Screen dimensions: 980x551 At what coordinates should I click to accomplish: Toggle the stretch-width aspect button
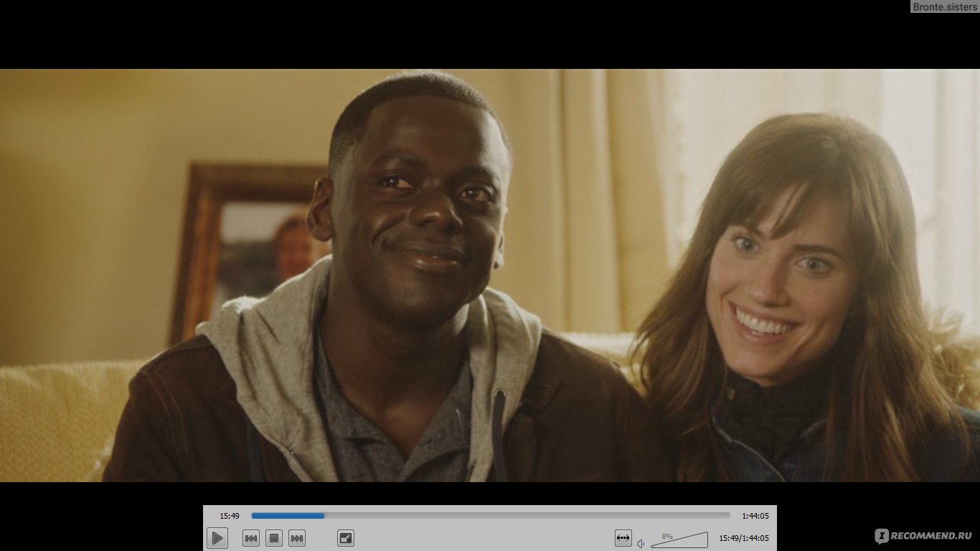click(623, 538)
